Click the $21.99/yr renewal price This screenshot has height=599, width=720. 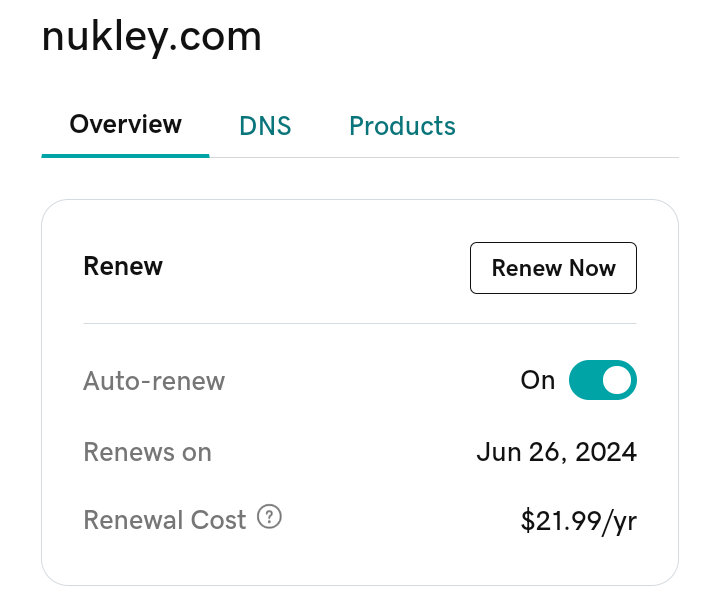click(578, 521)
